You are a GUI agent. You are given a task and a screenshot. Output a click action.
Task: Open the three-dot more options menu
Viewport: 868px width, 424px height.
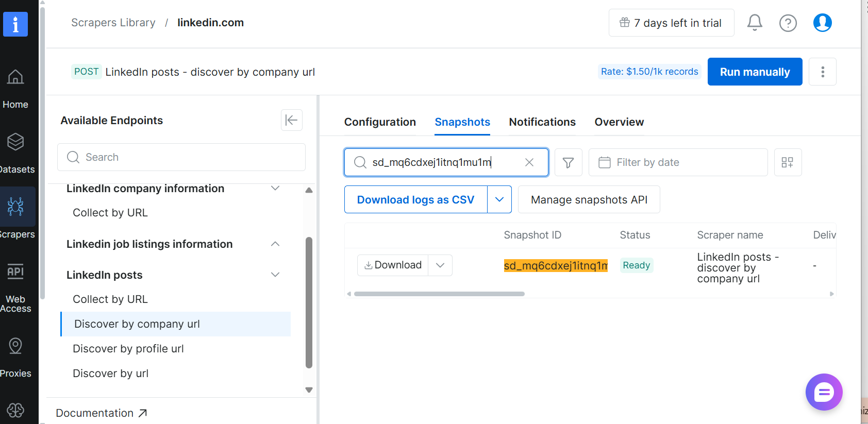click(x=822, y=72)
